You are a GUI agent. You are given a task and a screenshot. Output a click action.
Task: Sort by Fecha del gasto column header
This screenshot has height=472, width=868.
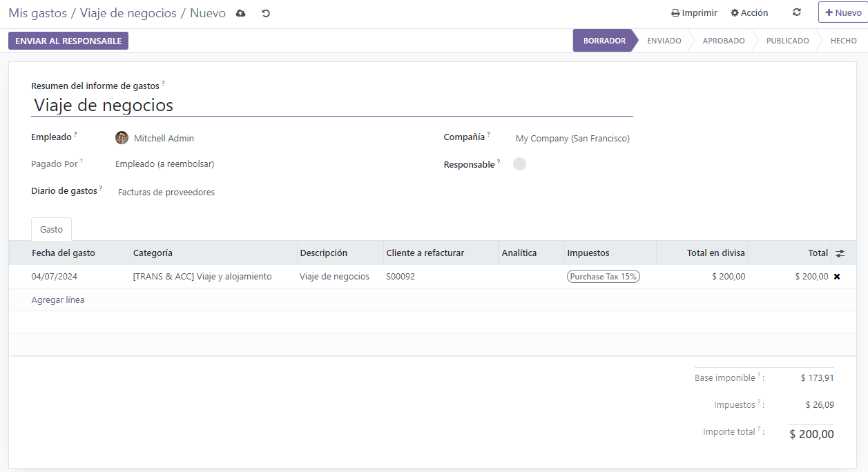coord(64,253)
